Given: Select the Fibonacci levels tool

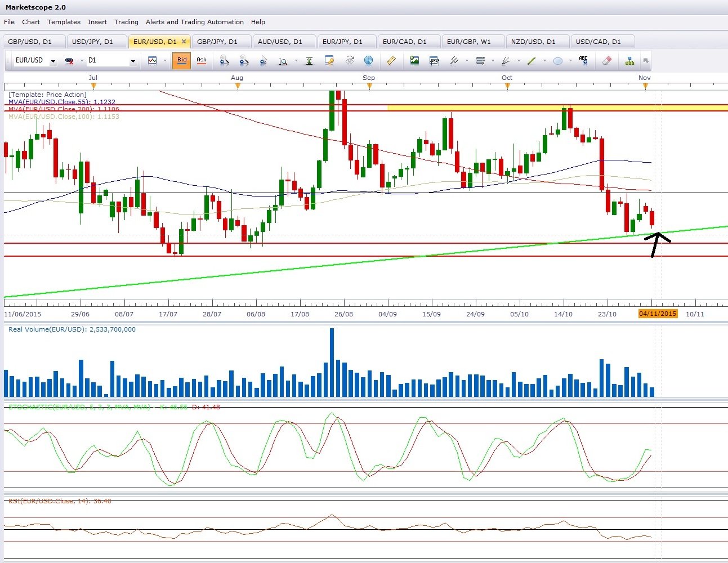Looking at the screenshot, I should coord(480,60).
